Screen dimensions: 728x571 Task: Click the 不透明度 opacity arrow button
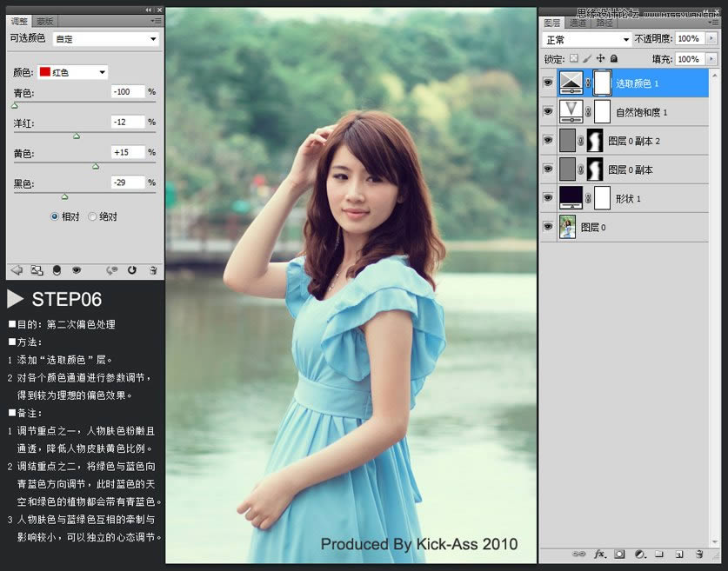(712, 38)
